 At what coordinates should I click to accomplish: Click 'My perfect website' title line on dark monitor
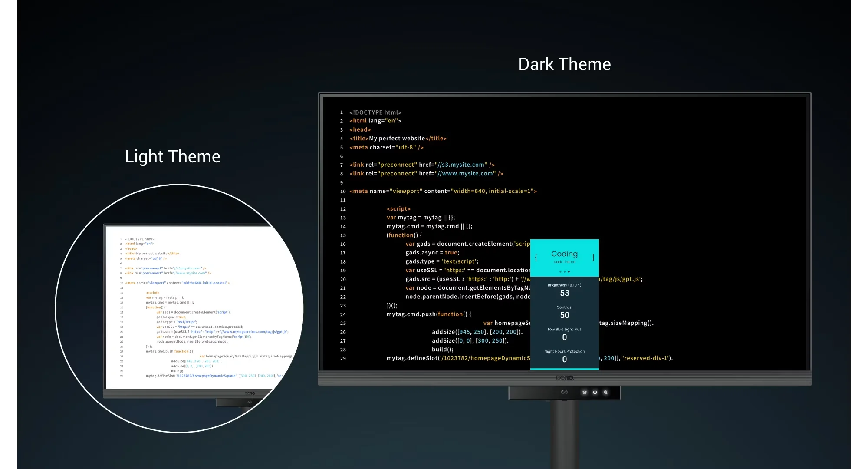click(x=398, y=139)
